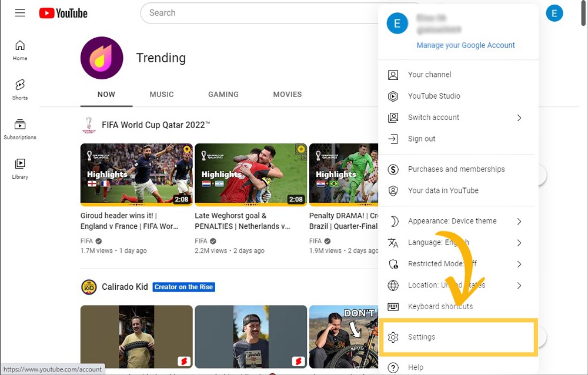Expand the Switch account chevron

(x=519, y=118)
